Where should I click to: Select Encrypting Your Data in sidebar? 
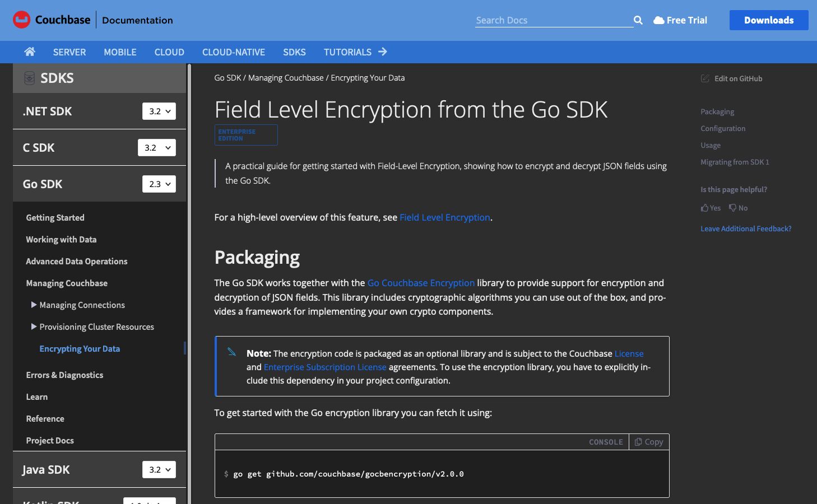pos(80,348)
